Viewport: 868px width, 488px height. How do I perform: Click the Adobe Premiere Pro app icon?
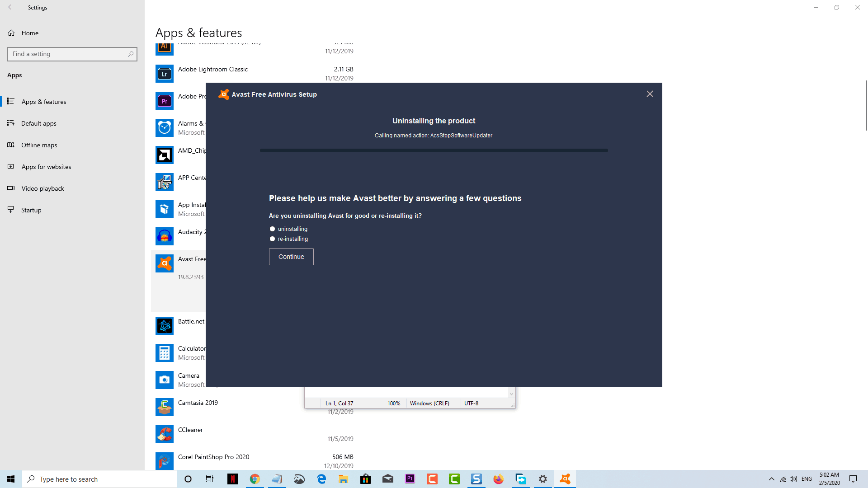tap(165, 101)
